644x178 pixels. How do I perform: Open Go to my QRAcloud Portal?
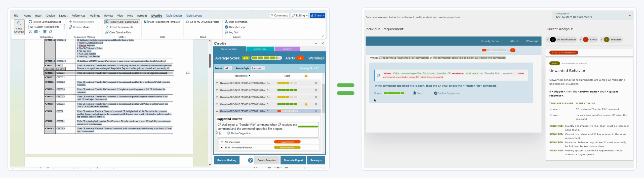(203, 22)
